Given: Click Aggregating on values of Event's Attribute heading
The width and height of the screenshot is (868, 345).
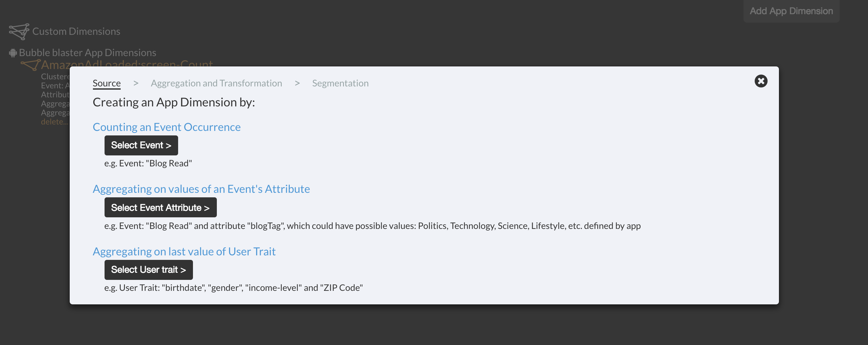Looking at the screenshot, I should 201,189.
